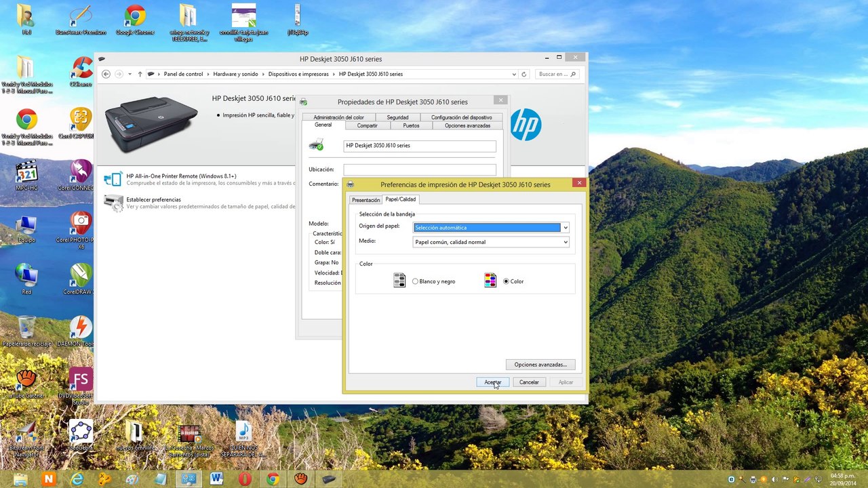Expand the address bar history dropdown
868x488 pixels.
pyautogui.click(x=515, y=74)
